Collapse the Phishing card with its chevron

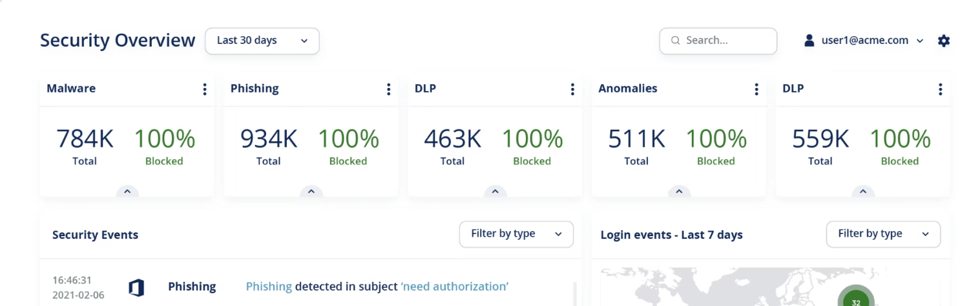(x=311, y=191)
